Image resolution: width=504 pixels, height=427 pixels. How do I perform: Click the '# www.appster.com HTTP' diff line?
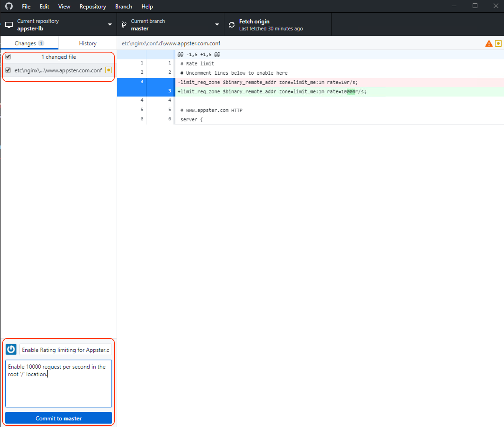click(x=211, y=110)
